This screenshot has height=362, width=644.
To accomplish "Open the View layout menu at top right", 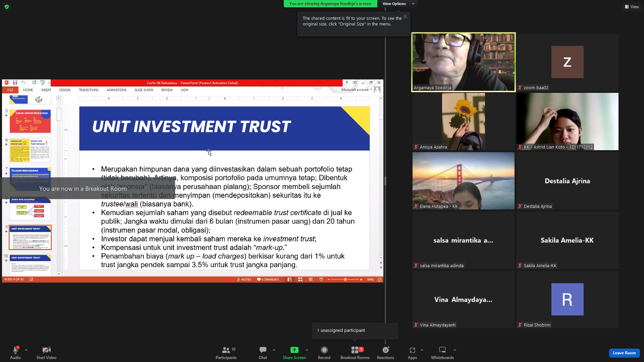I will click(x=632, y=7).
